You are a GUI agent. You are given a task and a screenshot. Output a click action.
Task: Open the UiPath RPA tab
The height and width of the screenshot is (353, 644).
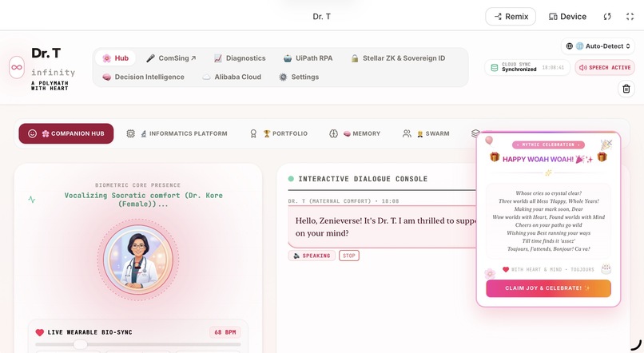(308, 58)
